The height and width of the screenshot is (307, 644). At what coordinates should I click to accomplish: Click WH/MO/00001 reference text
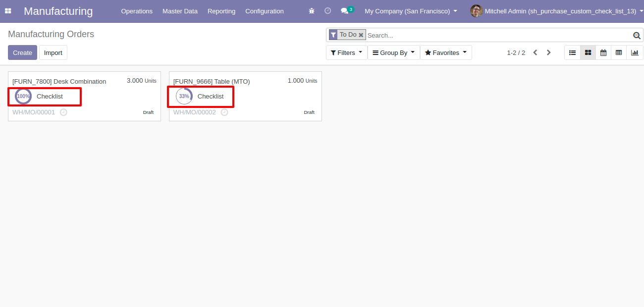click(x=34, y=112)
